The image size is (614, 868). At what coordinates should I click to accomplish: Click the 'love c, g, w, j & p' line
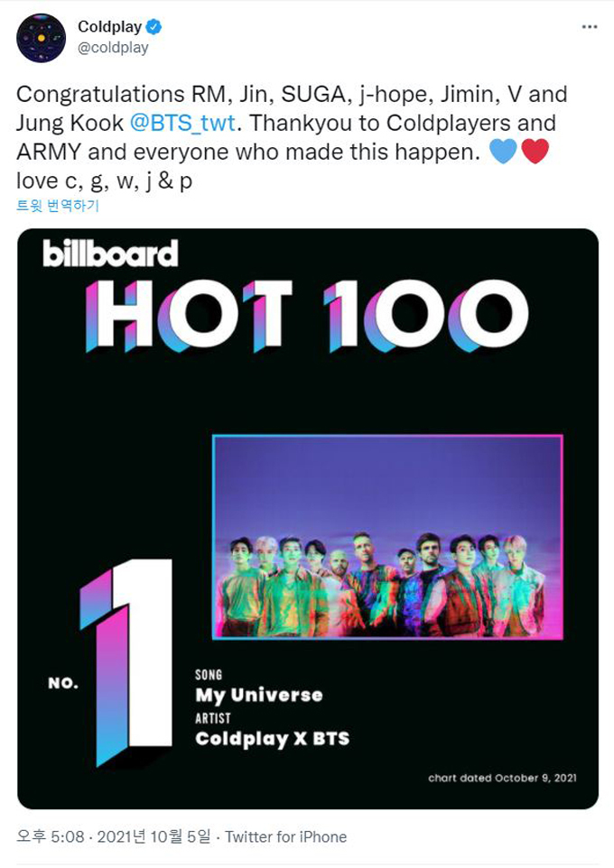[x=106, y=180]
